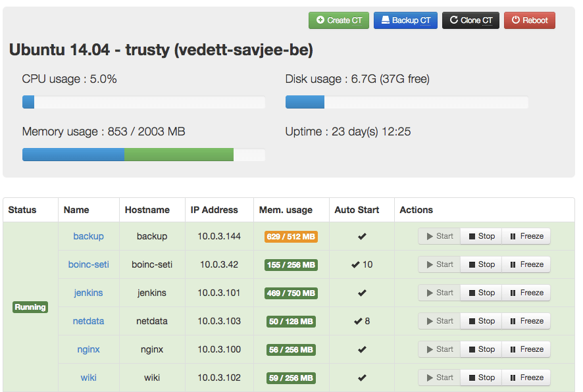This screenshot has height=392, width=583.
Task: Reboot the host server
Action: click(530, 20)
